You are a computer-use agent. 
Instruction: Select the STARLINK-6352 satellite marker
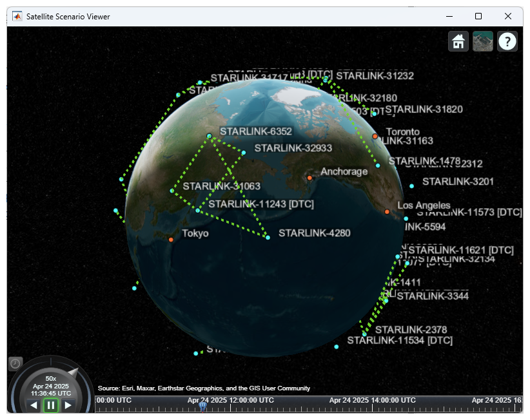tap(210, 136)
